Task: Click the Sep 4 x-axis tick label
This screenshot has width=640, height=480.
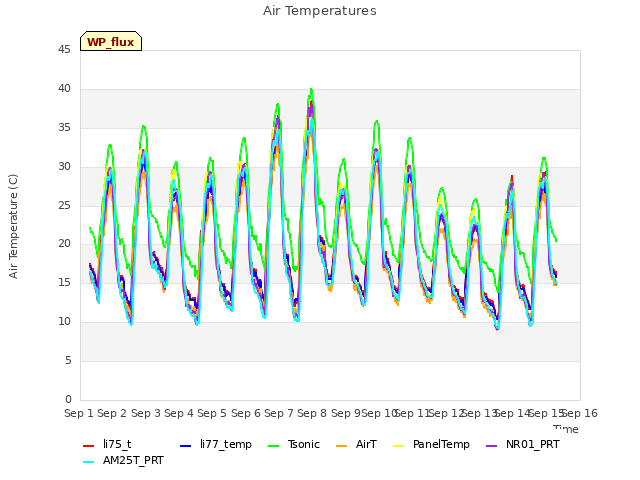Action: click(179, 413)
